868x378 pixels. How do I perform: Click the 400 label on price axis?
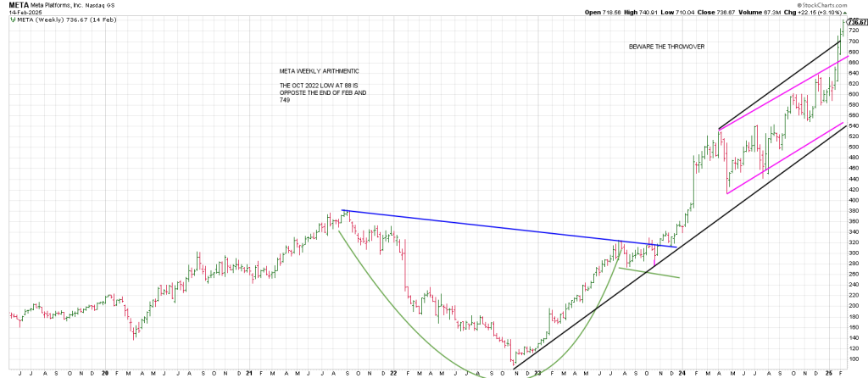point(853,200)
